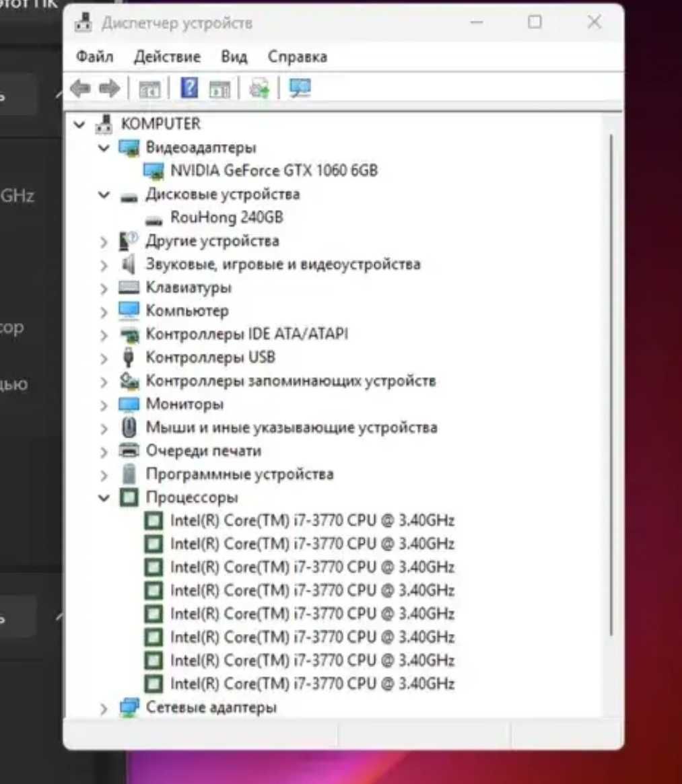Viewport: 682px width, 784px height.
Task: Click the Клавиатуры keyboard icon
Action: click(129, 287)
